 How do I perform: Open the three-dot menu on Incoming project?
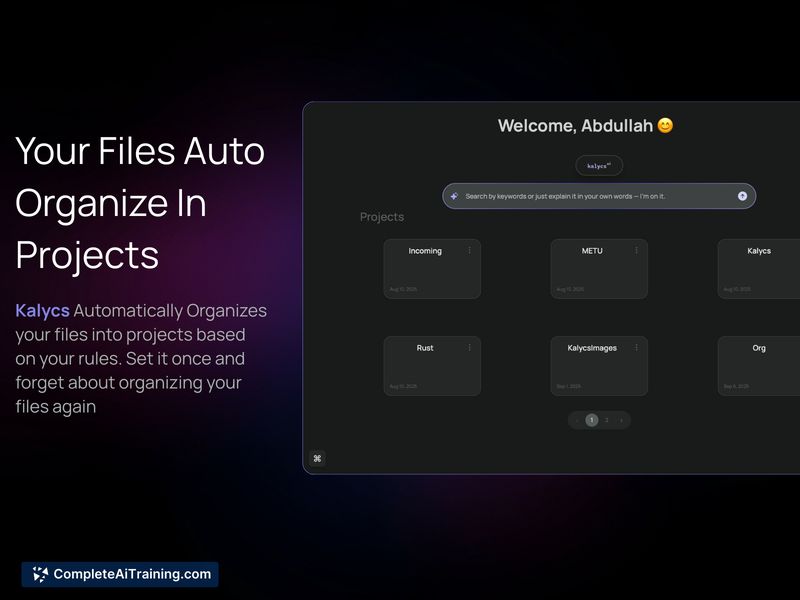[469, 251]
